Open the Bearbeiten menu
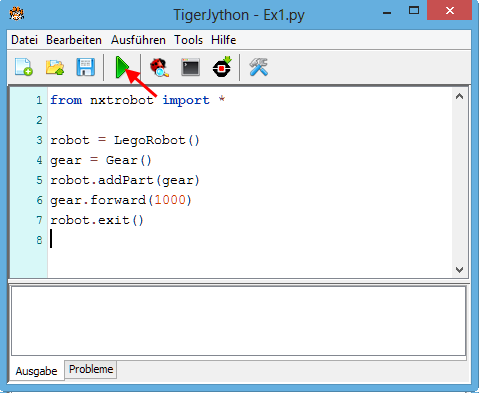 pos(74,40)
